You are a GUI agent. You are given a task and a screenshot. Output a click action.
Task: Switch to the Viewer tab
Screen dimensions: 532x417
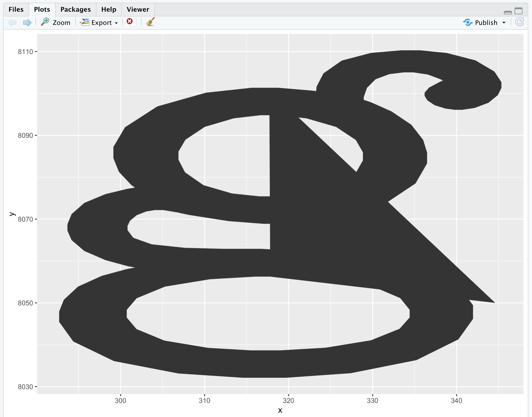point(138,10)
